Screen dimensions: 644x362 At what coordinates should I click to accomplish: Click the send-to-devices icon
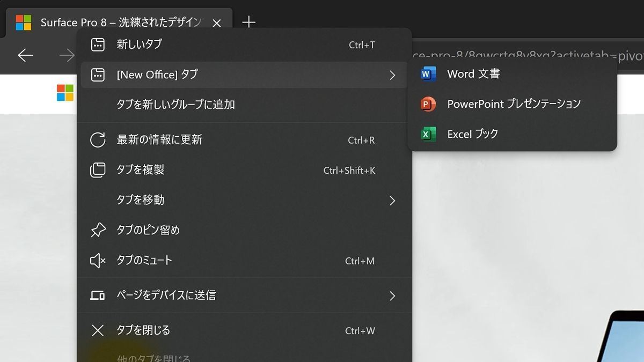98,295
